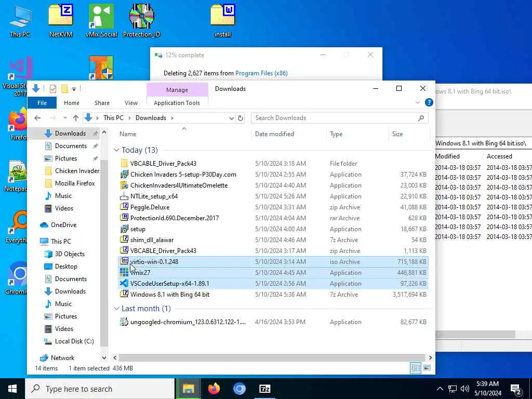This screenshot has width=532, height=399.
Task: Click the New folder icon in quick access toolbar
Action: pyautogui.click(x=64, y=89)
